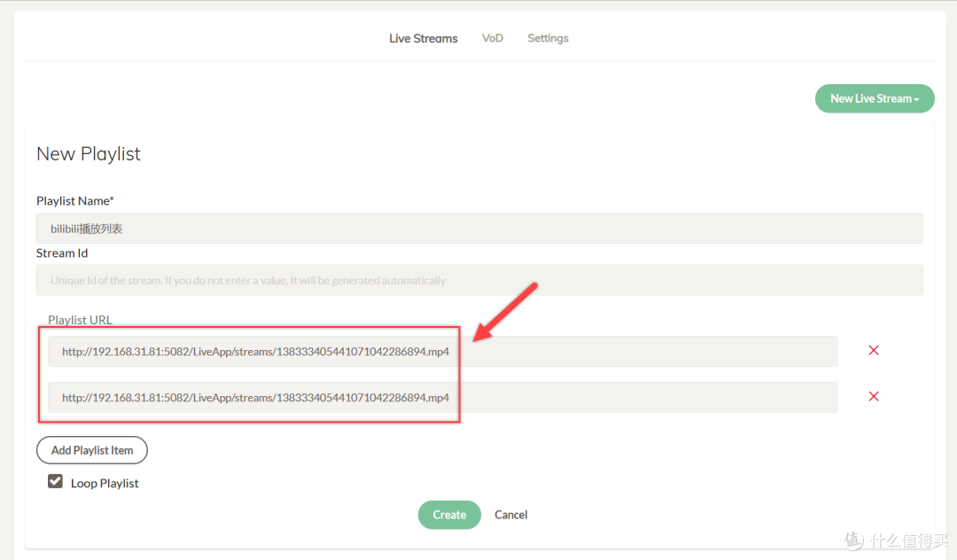957x560 pixels.
Task: Click the 什么值得买 watermark logo icon
Action: 853,540
